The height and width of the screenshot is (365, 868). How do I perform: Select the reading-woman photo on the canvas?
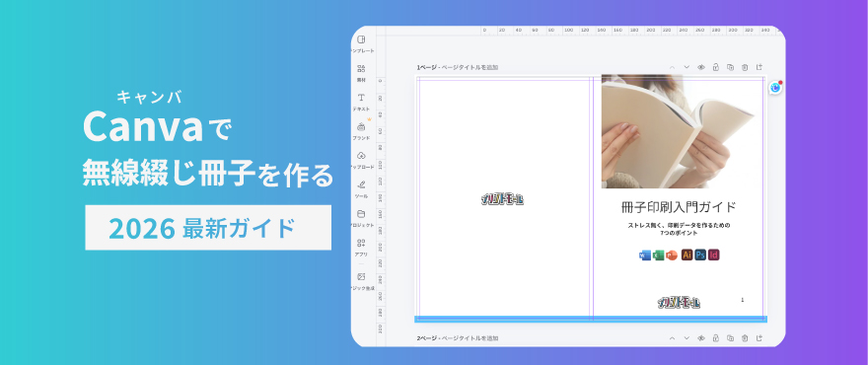point(682,132)
